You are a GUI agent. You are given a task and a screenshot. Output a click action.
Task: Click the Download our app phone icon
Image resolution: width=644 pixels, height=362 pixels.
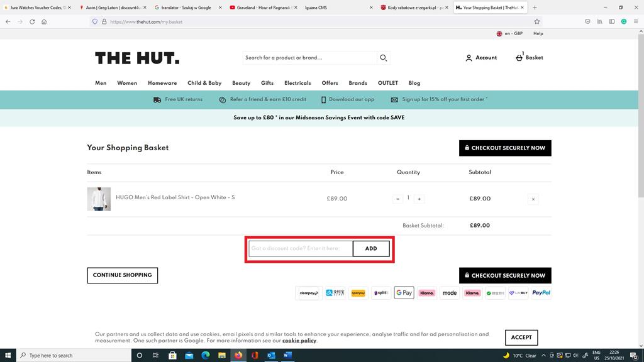[x=323, y=100]
